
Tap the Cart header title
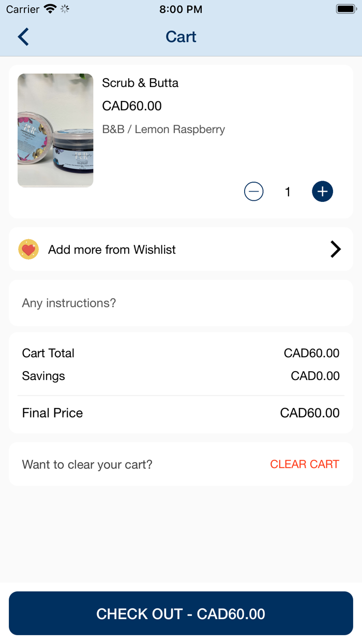coord(181,37)
